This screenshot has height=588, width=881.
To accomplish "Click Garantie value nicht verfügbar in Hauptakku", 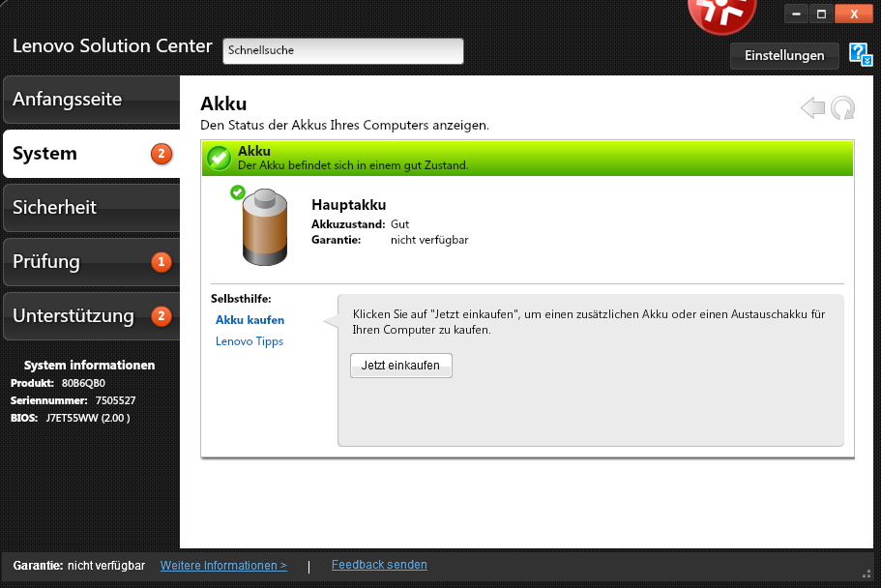I will point(429,240).
